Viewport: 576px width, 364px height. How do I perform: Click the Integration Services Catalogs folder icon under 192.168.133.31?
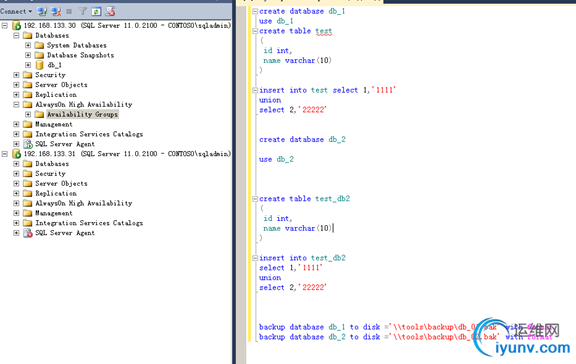tap(28, 223)
